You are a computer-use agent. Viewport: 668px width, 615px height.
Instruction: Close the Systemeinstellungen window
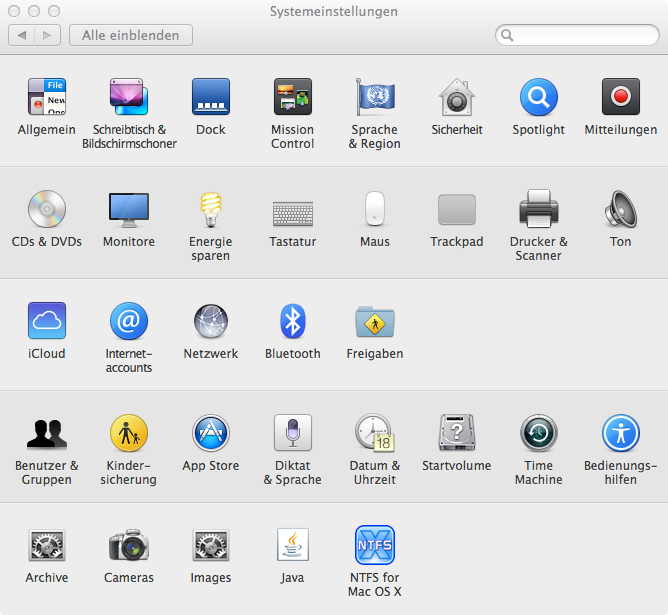click(x=14, y=11)
